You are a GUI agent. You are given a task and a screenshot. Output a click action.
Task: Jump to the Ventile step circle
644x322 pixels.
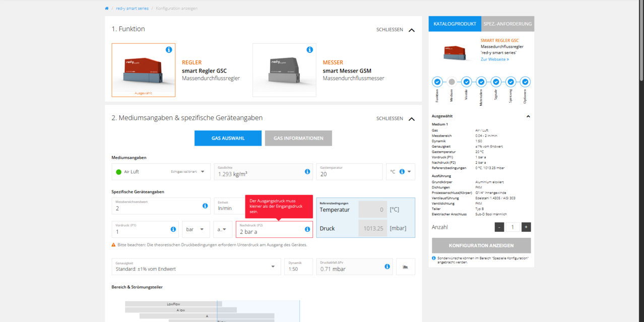(467, 82)
